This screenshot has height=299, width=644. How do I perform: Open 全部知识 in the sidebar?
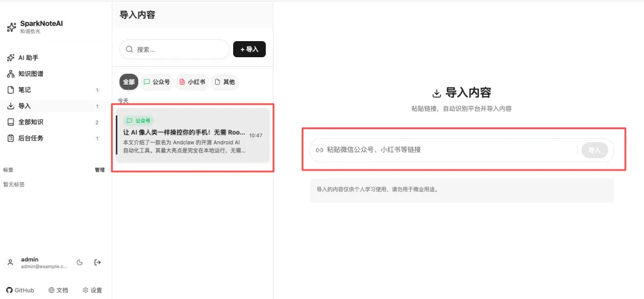[x=54, y=122]
